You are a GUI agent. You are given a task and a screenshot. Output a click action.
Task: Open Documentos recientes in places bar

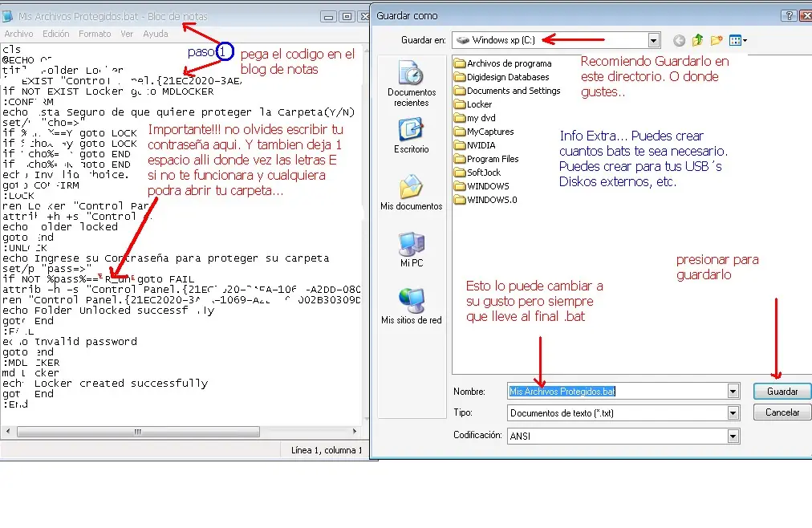[x=411, y=83]
